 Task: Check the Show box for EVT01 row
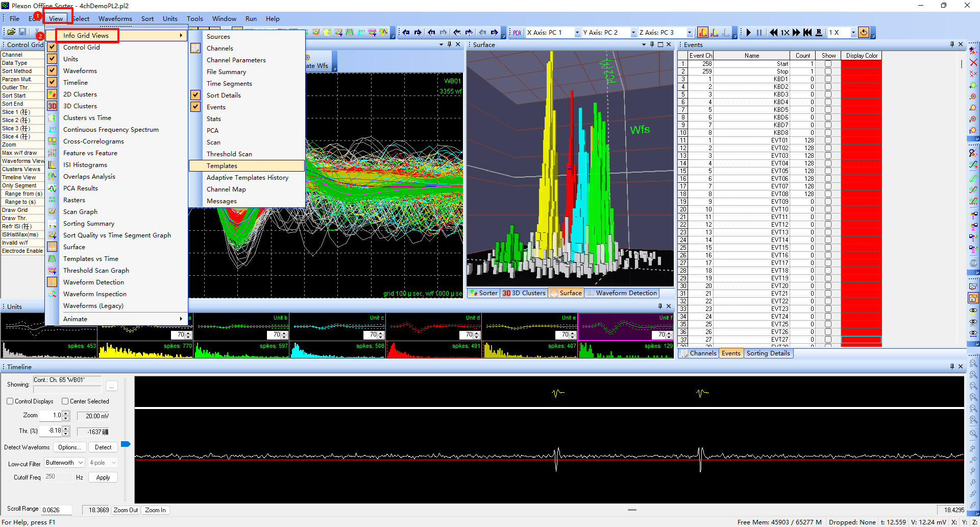tap(828, 140)
